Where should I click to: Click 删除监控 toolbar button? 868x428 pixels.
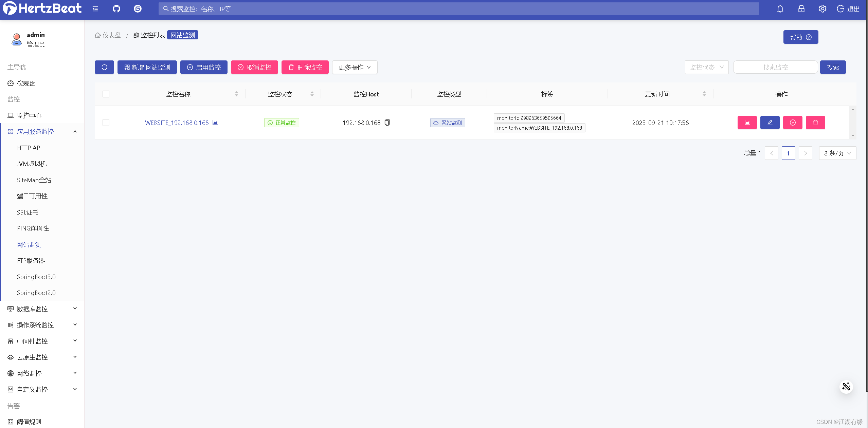[305, 67]
